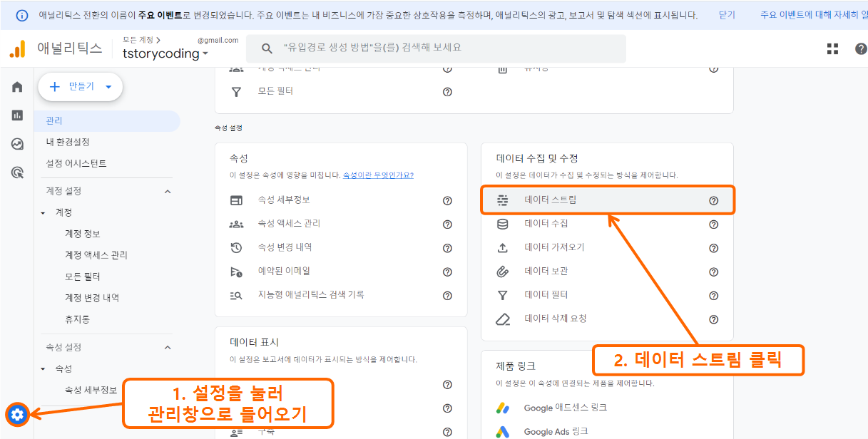Collapse the 속성 설정 section
The height and width of the screenshot is (439, 868).
coord(167,347)
